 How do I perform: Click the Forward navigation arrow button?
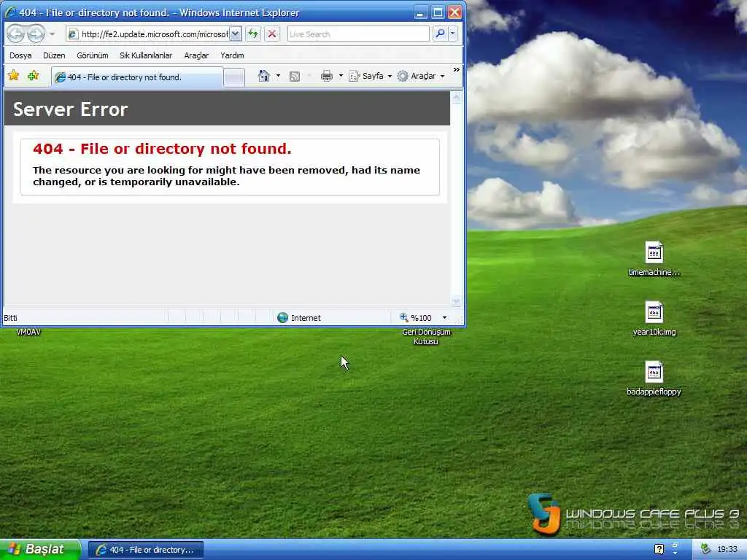[x=36, y=34]
